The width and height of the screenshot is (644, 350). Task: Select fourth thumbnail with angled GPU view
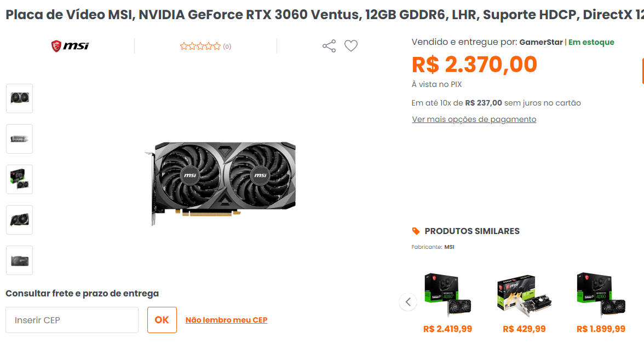tap(19, 220)
